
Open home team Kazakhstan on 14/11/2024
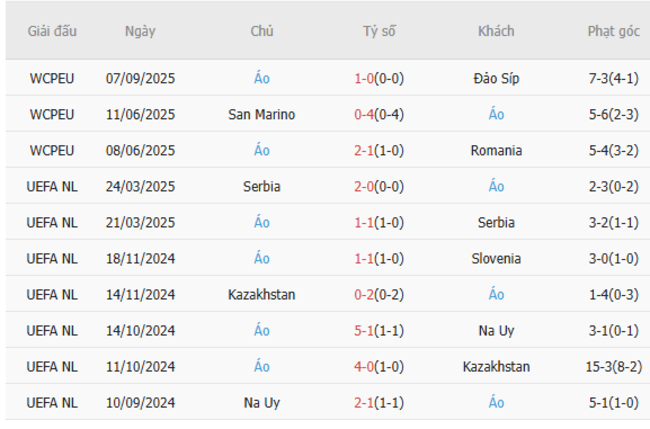(x=262, y=294)
